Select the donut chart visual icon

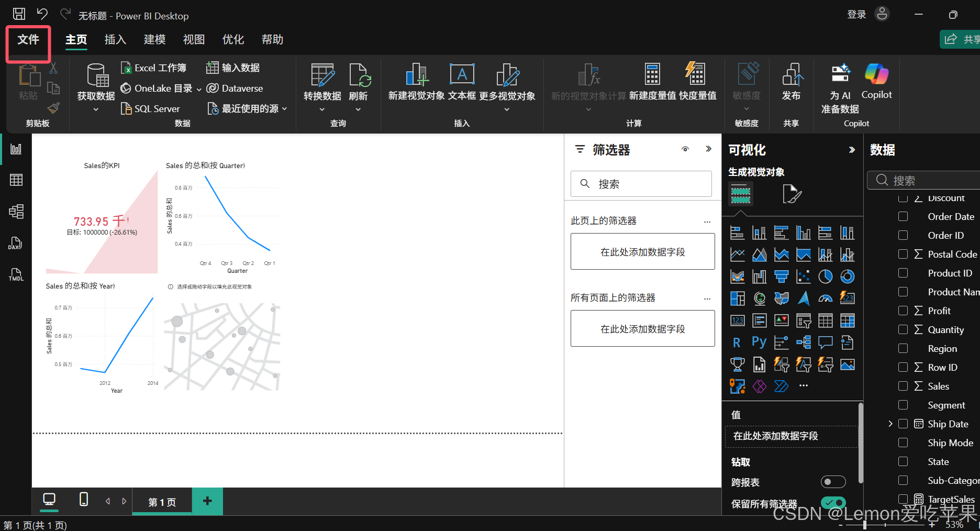coord(848,276)
